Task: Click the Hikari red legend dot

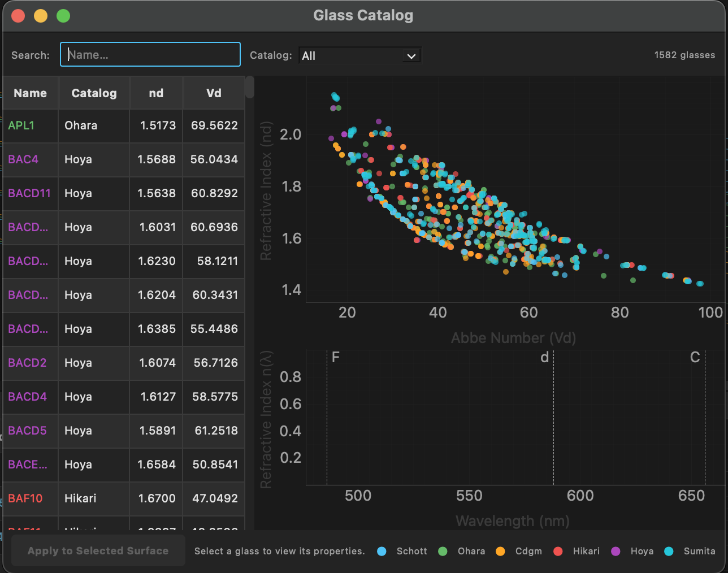Action: pos(558,552)
